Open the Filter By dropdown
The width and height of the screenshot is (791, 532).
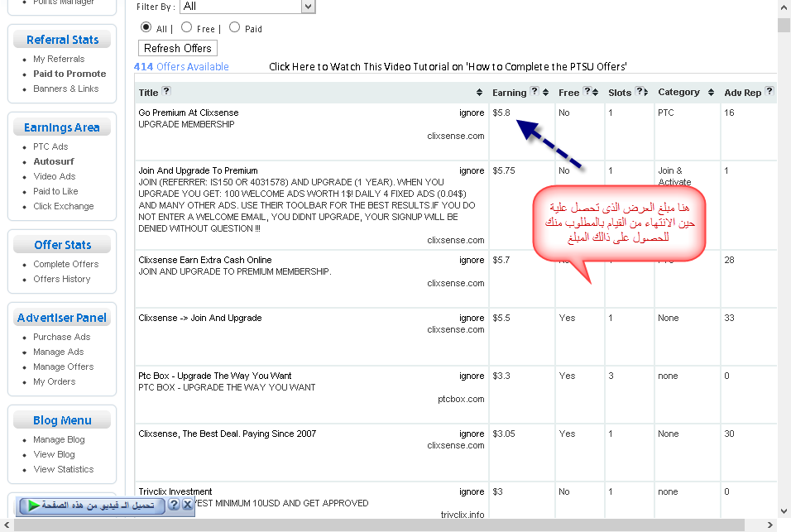coord(247,7)
